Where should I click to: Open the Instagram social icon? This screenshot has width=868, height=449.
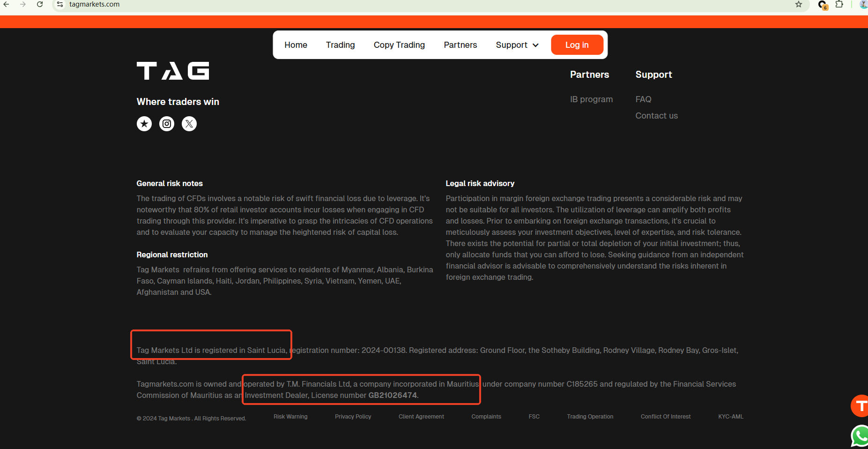[x=167, y=124]
